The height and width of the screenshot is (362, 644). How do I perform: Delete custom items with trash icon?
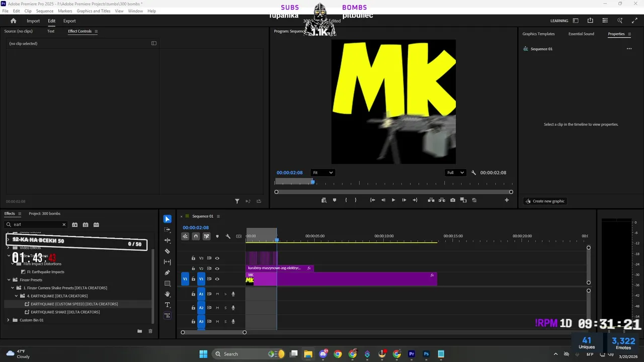150,331
